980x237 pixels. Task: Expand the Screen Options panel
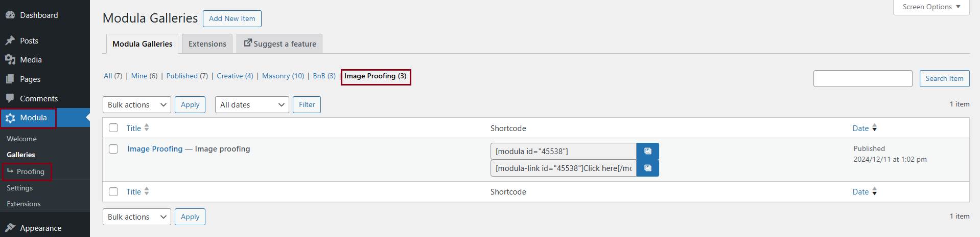coord(931,7)
